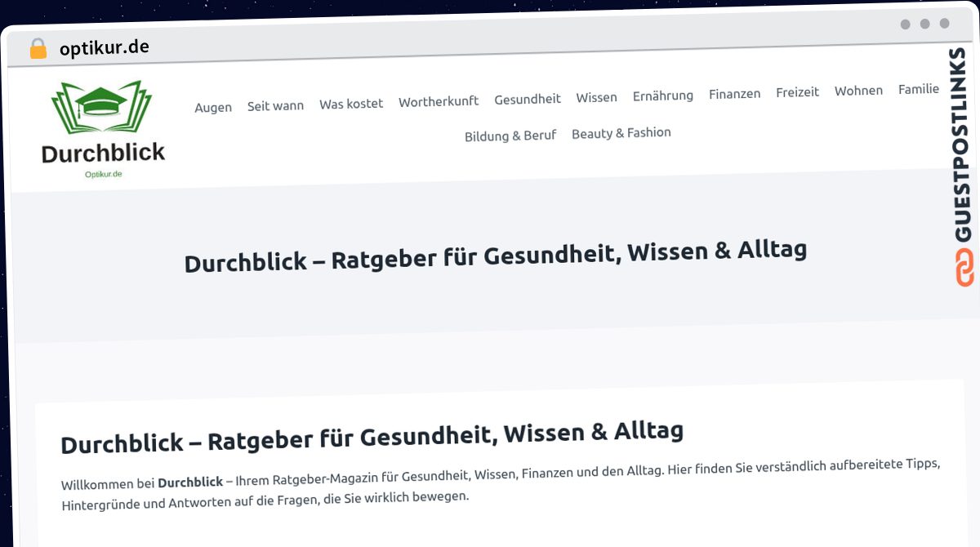Click the padlock icon beside the address

(38, 48)
